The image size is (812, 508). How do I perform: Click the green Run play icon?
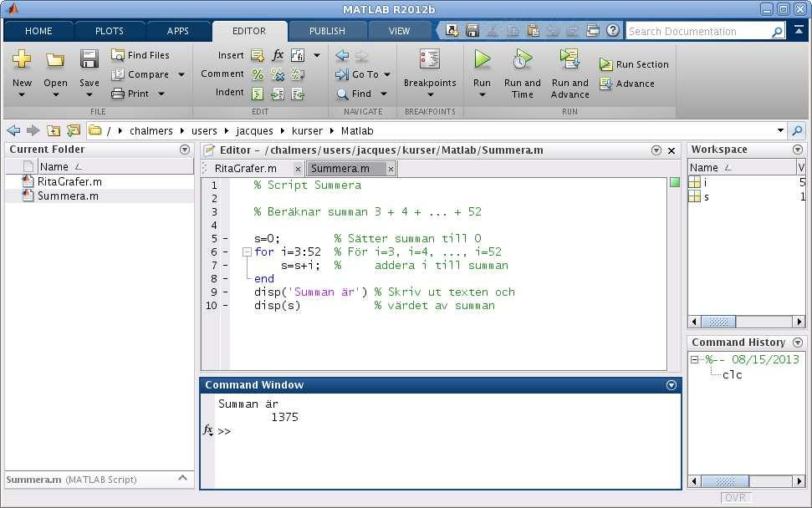(483, 59)
